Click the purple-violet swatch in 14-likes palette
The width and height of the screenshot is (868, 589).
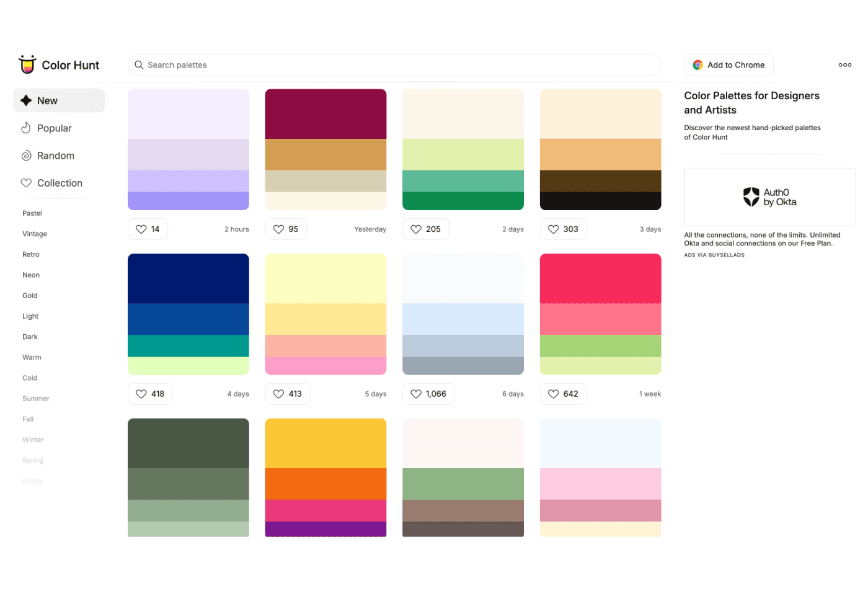(188, 201)
